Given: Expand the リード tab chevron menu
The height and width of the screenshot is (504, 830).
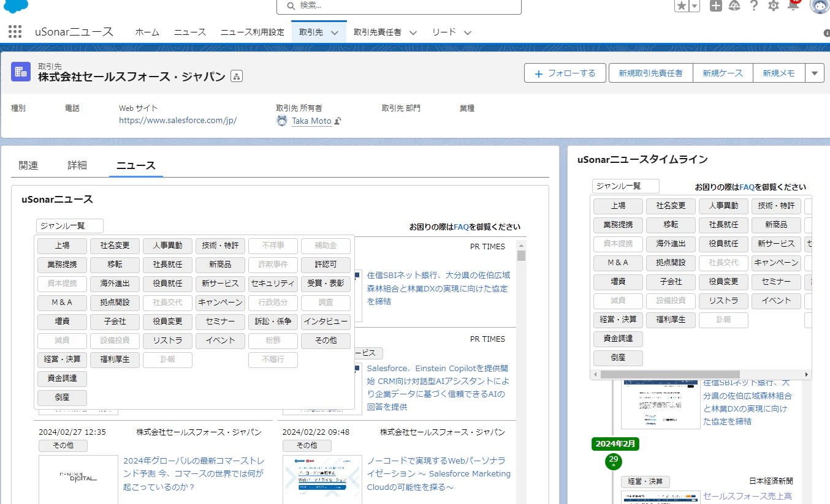Looking at the screenshot, I should tap(468, 32).
